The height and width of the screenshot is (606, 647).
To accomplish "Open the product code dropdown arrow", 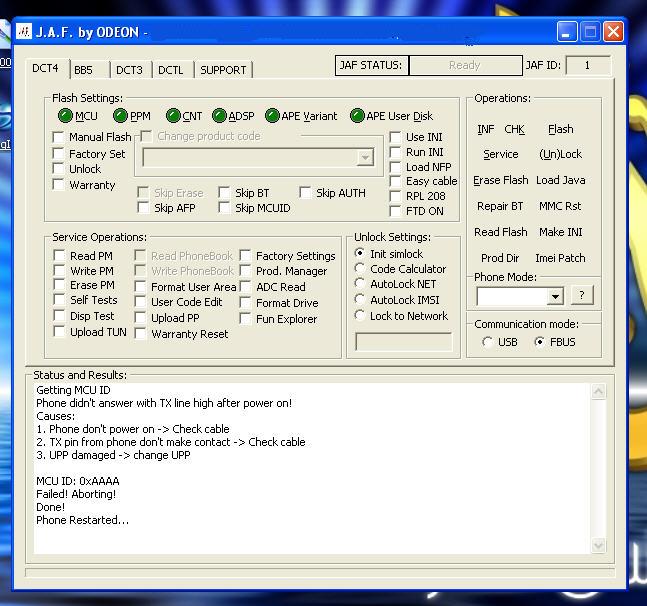I will click(365, 158).
